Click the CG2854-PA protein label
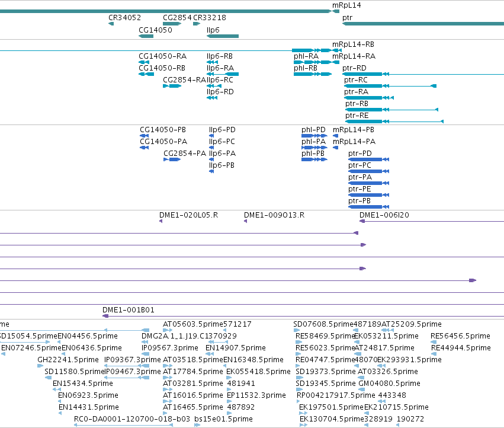This screenshot has height=428, width=504. pos(185,154)
